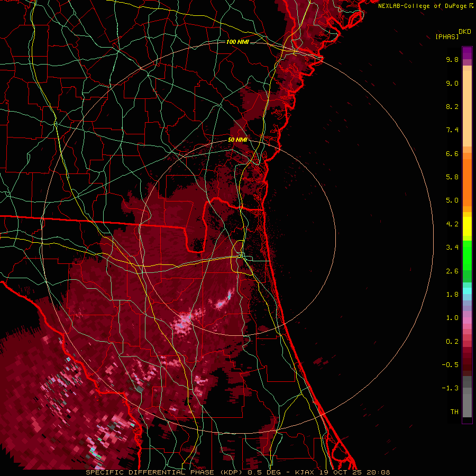476x476 pixels.
Task: Click the 1.0 legend value
Action: click(x=452, y=318)
